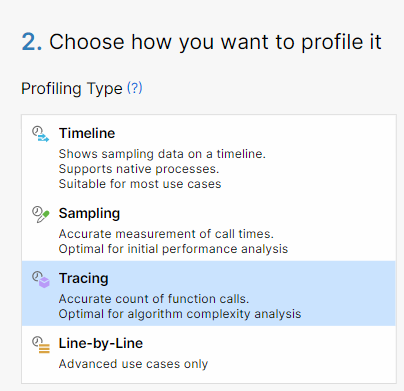This screenshot has width=404, height=391.
Task: Click 'Optimal for initial performance analysis' line
Action: click(x=173, y=249)
